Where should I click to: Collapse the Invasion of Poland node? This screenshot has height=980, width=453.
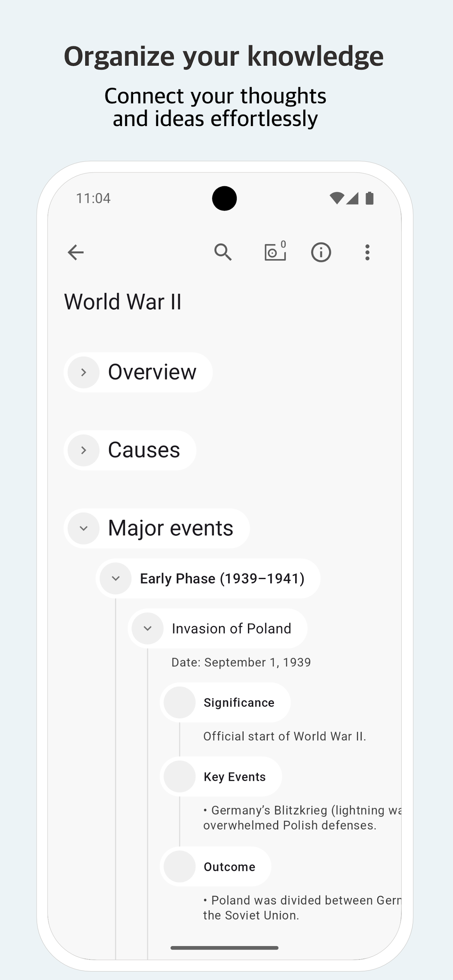pyautogui.click(x=148, y=629)
